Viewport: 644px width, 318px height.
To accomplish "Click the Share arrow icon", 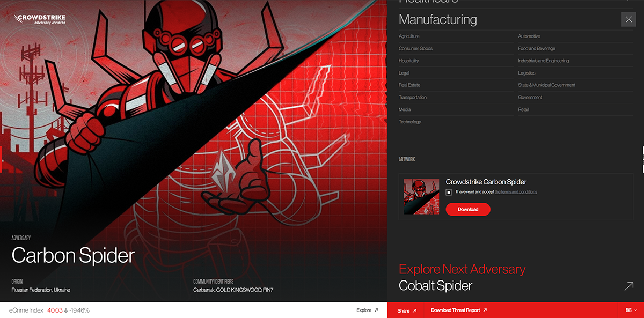I will pyautogui.click(x=415, y=310).
